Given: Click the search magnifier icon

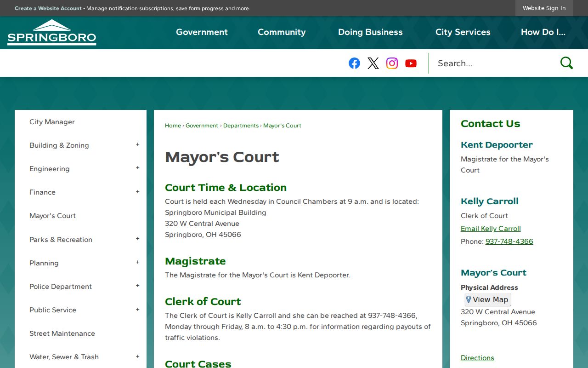Looking at the screenshot, I should [566, 63].
